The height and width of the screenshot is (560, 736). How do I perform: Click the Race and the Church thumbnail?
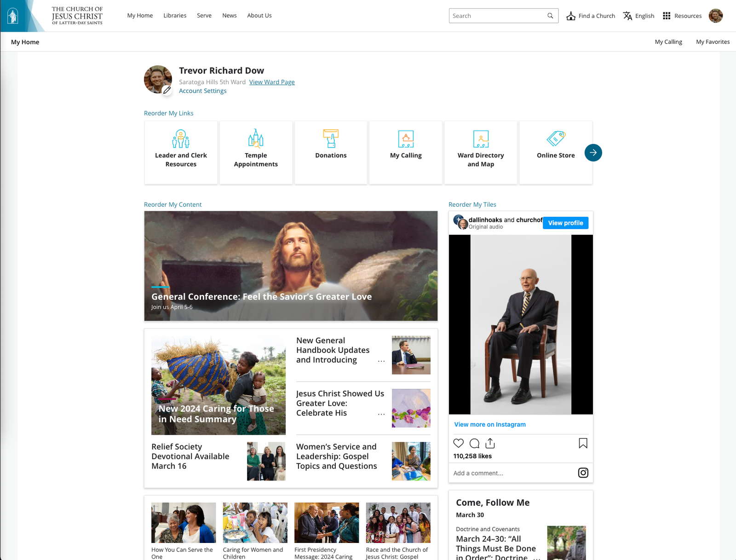pos(398,523)
